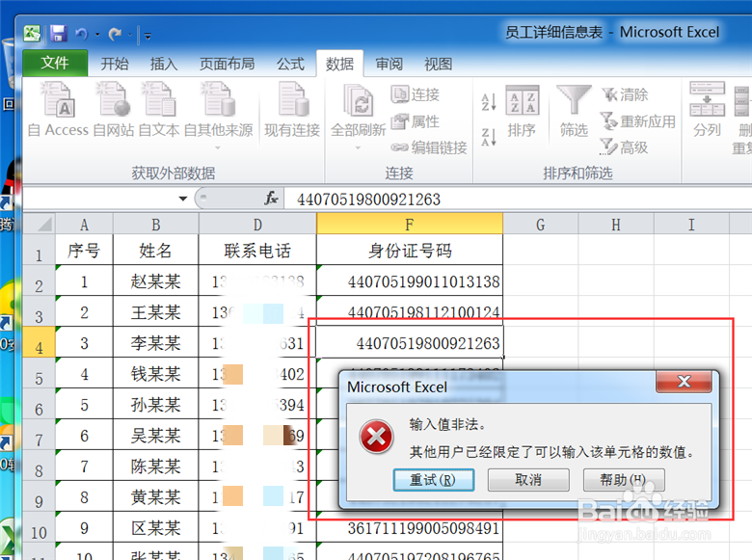Switch to the 页面布局 ribbon tab

coord(227,64)
